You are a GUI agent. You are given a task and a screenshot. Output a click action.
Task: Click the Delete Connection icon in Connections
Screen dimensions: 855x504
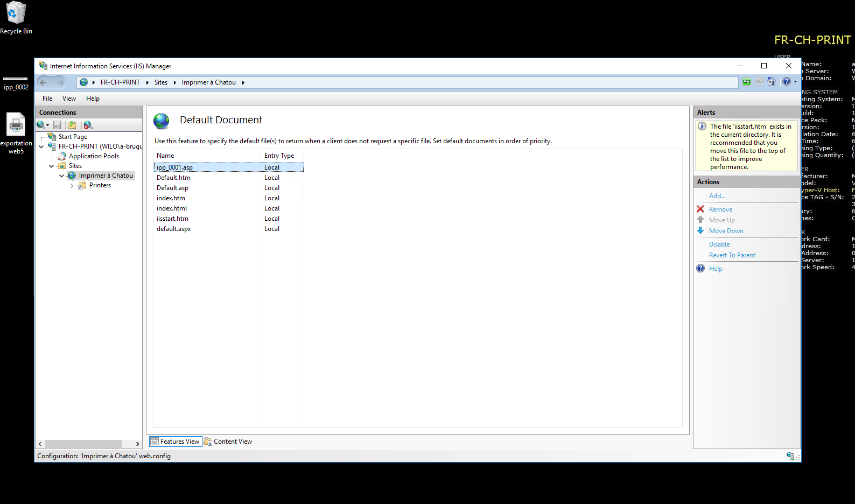click(x=88, y=125)
